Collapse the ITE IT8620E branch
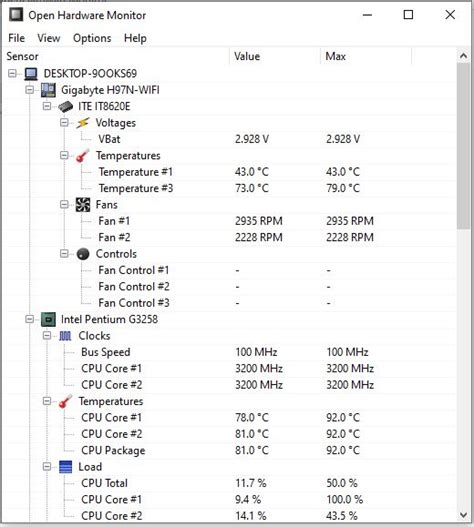The width and height of the screenshot is (474, 527). point(47,106)
